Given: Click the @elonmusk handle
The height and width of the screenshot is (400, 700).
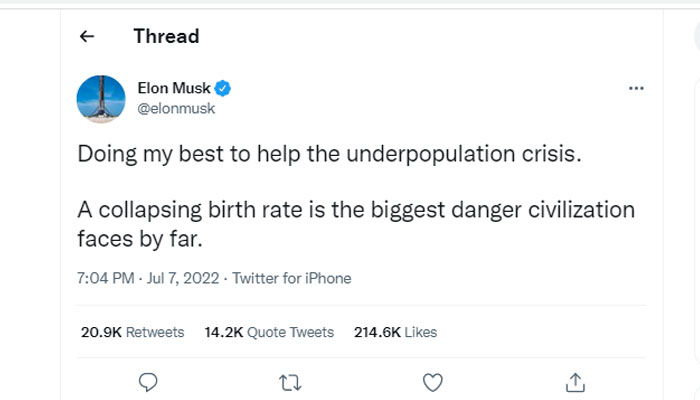Looking at the screenshot, I should 175,108.
